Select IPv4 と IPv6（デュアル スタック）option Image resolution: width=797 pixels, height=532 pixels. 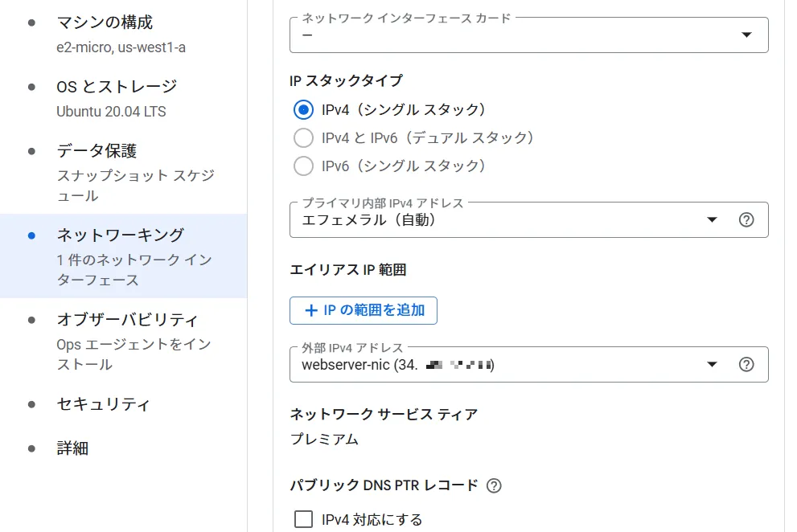(x=303, y=137)
